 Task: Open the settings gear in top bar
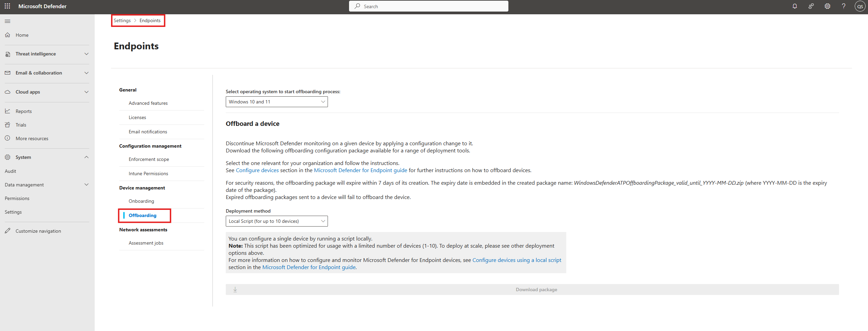pos(827,6)
